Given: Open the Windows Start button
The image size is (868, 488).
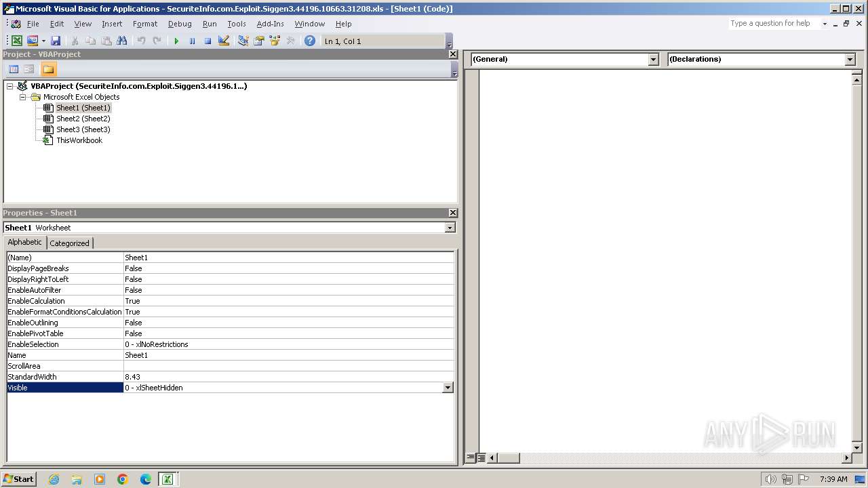Looking at the screenshot, I should [19, 479].
